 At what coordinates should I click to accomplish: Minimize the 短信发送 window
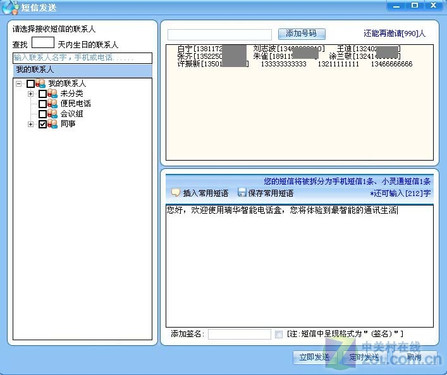tap(396, 6)
